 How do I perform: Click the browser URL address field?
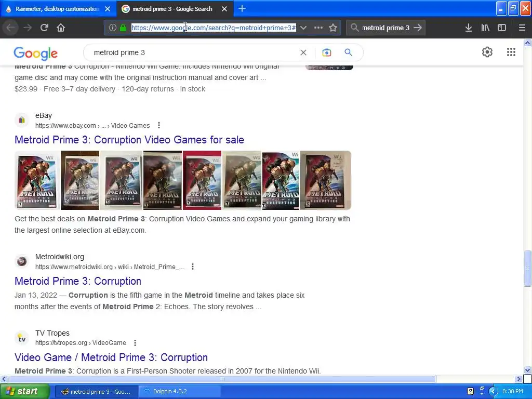214,28
